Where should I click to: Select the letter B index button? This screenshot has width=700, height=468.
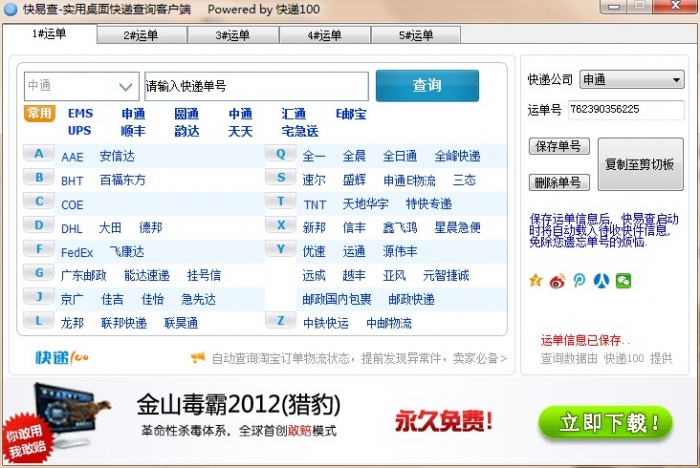[39, 177]
